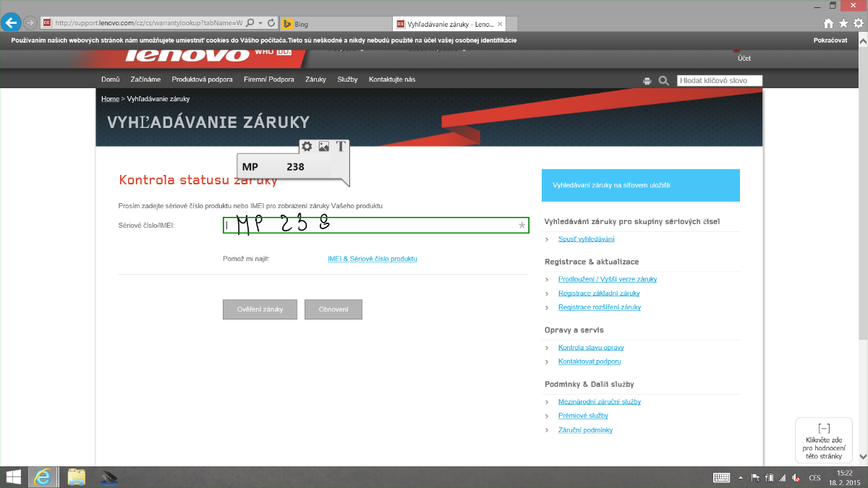The height and width of the screenshot is (488, 868).
Task: Open File Explorer from the taskbar
Action: [77, 476]
